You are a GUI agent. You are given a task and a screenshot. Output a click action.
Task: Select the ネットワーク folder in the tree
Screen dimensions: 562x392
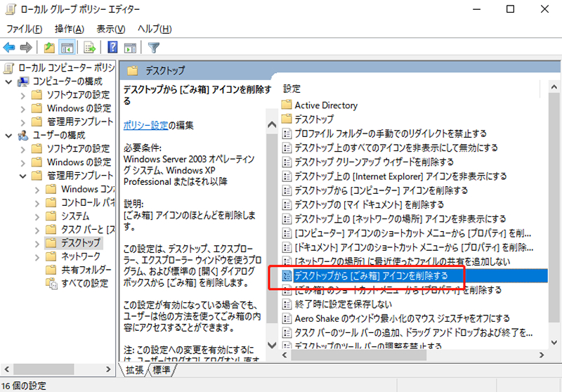(x=81, y=256)
